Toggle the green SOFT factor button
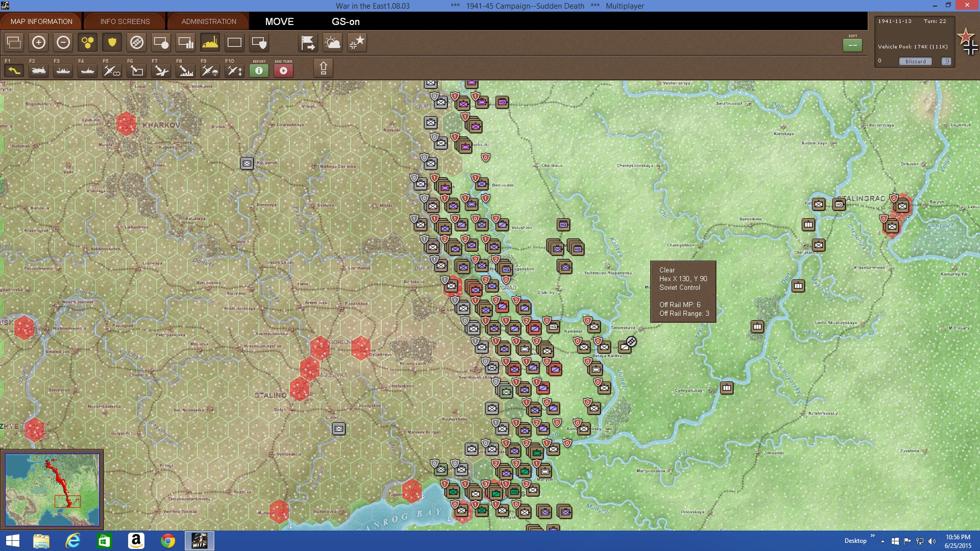Viewport: 980px width, 551px height. click(x=853, y=45)
